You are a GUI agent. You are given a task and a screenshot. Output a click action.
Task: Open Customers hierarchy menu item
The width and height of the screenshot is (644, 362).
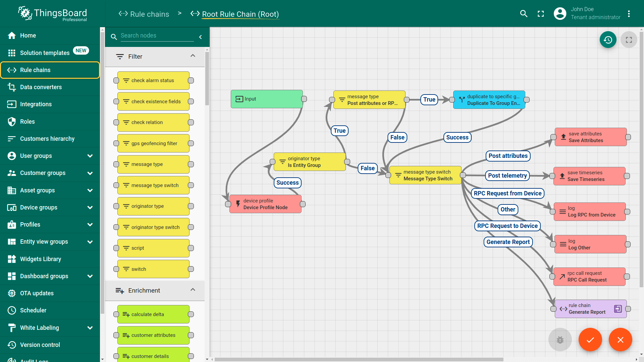point(47,138)
